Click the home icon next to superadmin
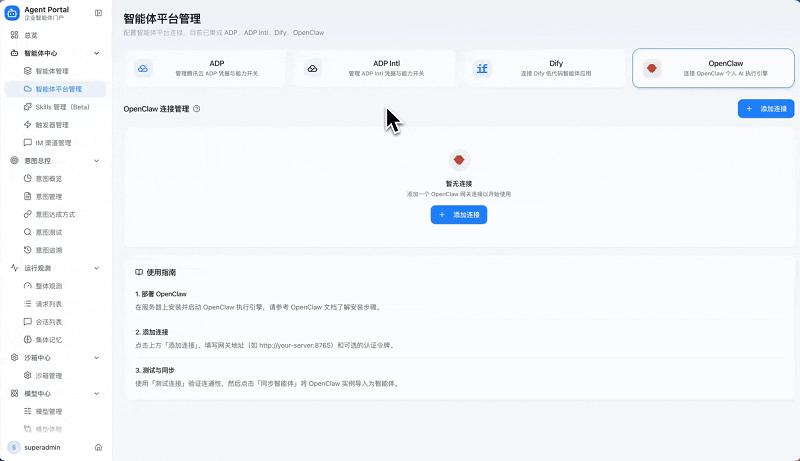This screenshot has height=461, width=800. click(98, 447)
